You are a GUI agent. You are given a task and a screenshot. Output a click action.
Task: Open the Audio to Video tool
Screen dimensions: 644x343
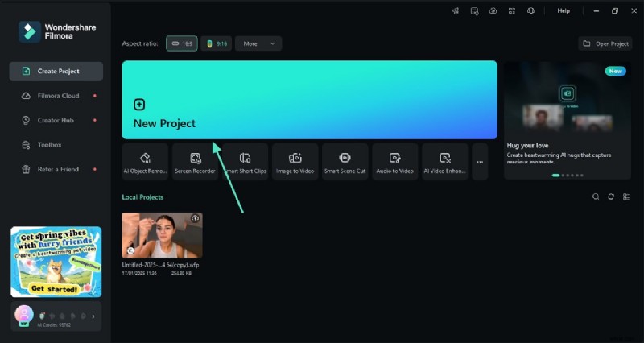pos(394,162)
